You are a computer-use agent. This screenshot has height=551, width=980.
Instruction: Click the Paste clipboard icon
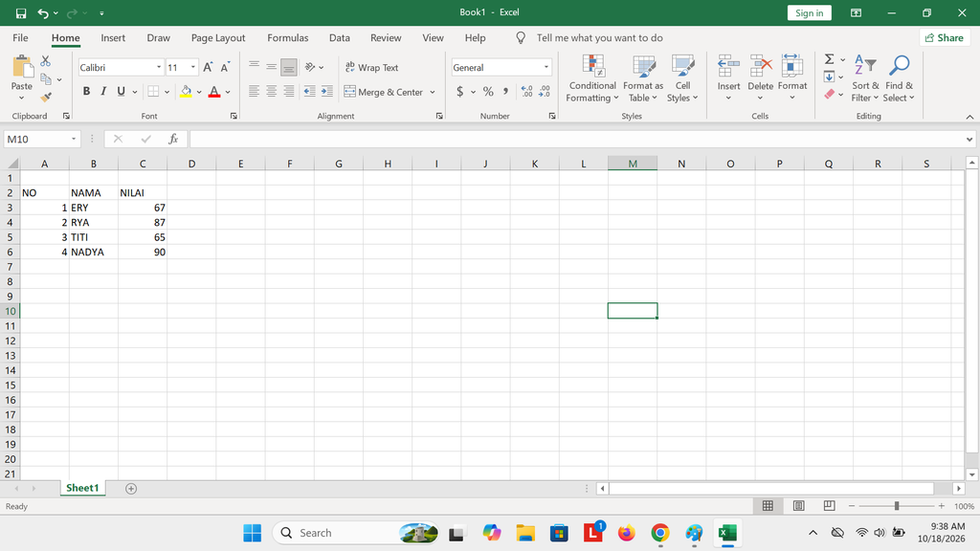tap(22, 68)
